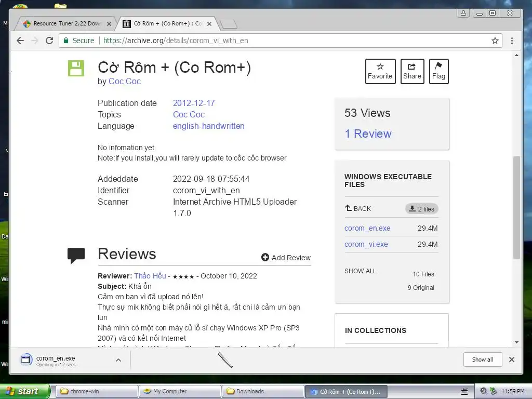Click Add Review
This screenshot has width=532, height=399.
286,258
